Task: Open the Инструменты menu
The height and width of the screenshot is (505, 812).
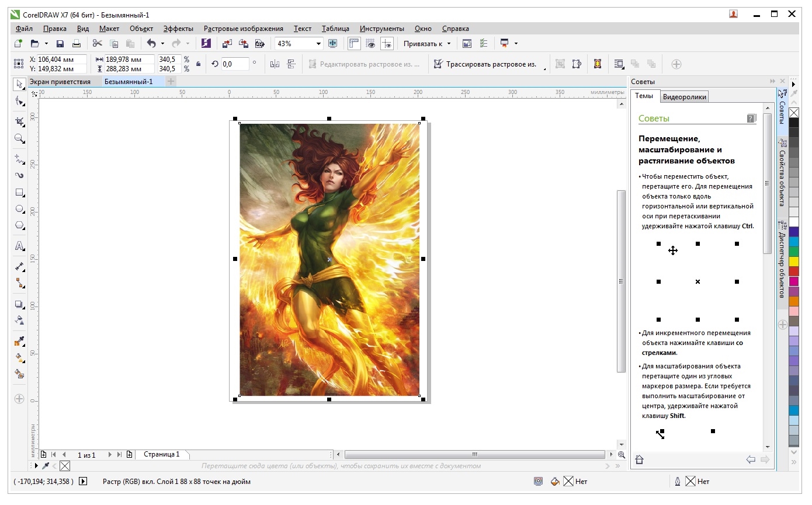Action: tap(381, 28)
